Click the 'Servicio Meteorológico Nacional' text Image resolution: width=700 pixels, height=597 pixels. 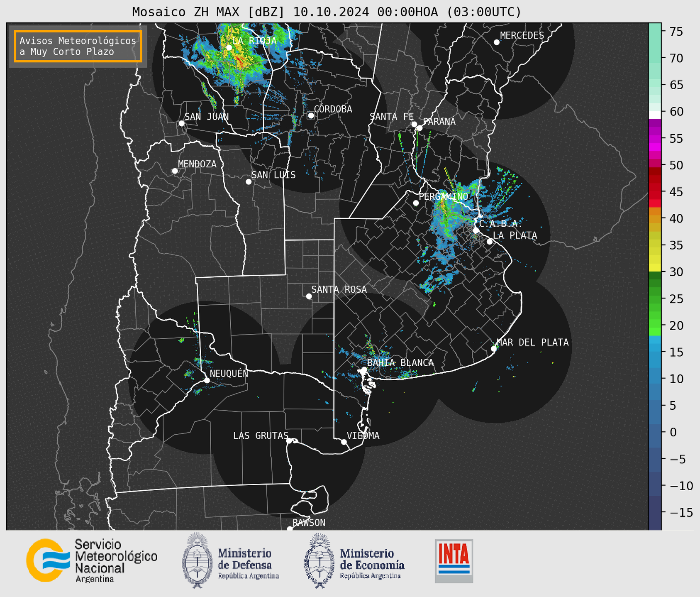tap(116, 556)
